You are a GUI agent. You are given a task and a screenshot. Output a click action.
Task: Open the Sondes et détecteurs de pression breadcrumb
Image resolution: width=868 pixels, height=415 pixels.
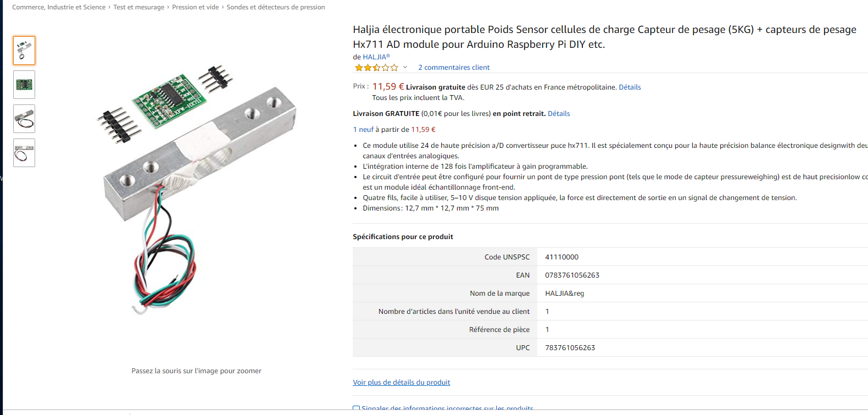[276, 7]
